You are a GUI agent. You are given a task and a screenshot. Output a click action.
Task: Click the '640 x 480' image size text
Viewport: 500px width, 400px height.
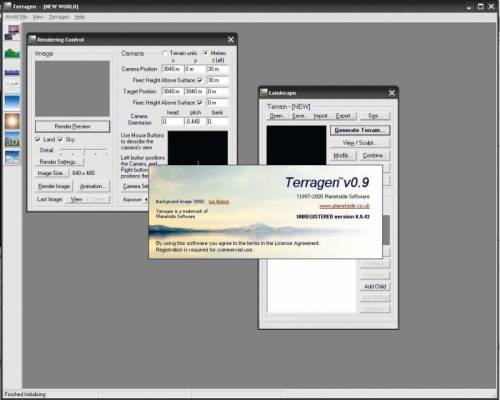pyautogui.click(x=83, y=173)
